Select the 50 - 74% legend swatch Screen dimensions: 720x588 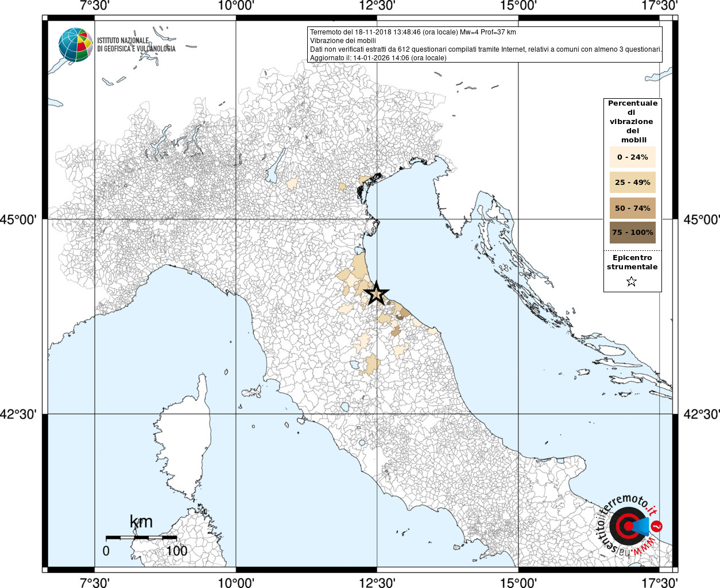pyautogui.click(x=632, y=208)
